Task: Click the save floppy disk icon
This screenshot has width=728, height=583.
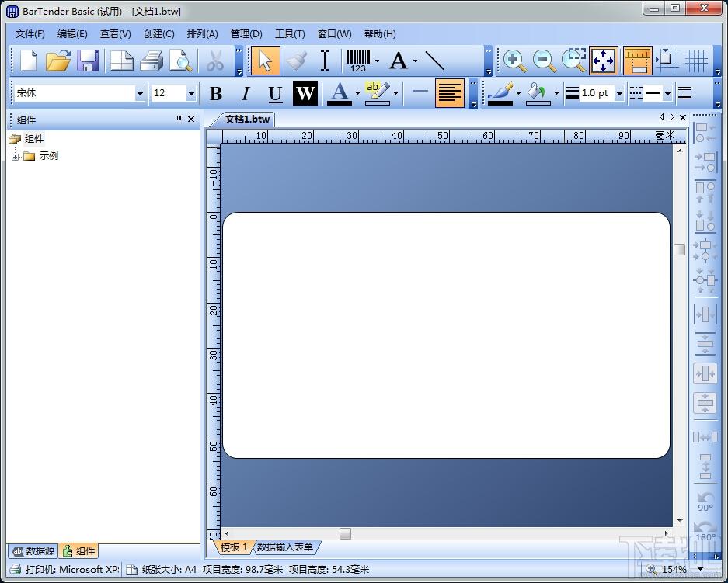Action: (x=88, y=61)
